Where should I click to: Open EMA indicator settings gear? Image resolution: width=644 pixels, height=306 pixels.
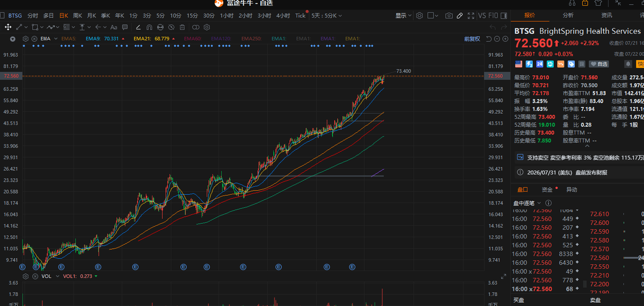pos(25,39)
